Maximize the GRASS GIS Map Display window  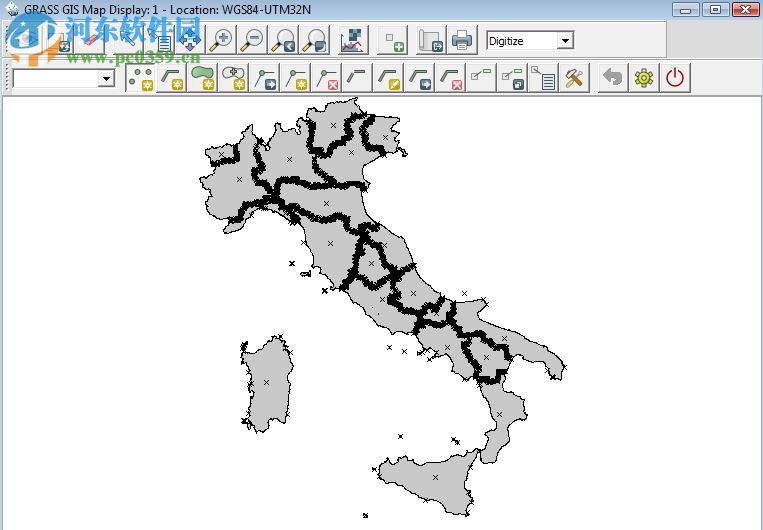click(715, 10)
